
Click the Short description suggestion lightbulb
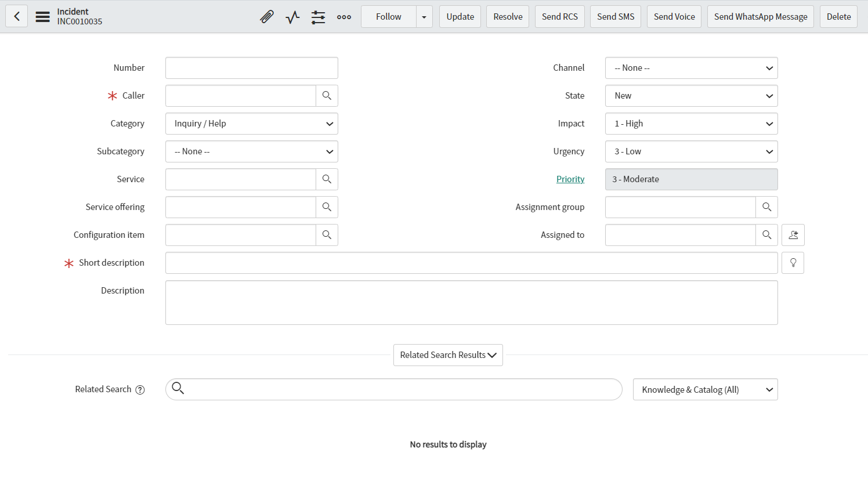793,263
